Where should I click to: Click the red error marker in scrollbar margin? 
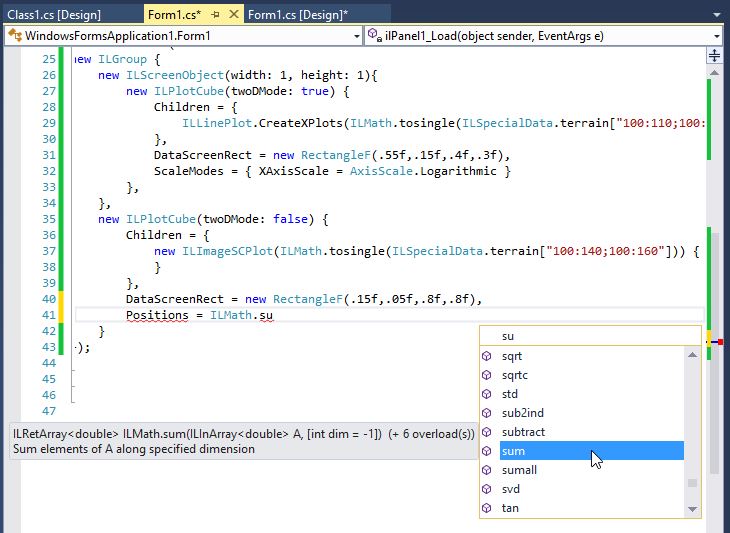[x=720, y=342]
